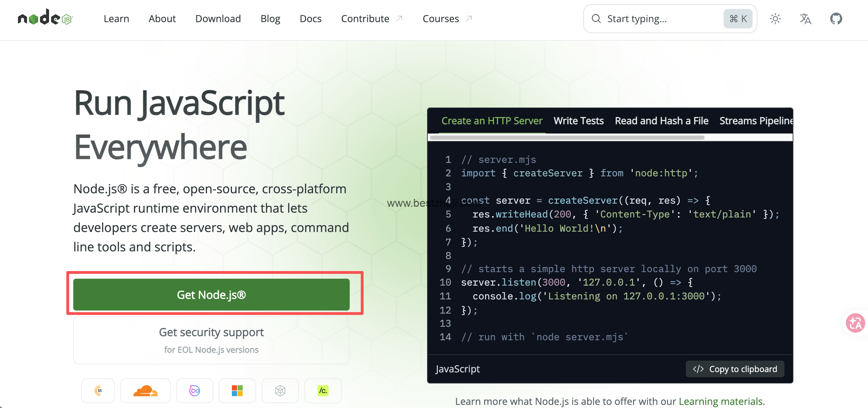Open the language selector icon in the header

(x=805, y=19)
